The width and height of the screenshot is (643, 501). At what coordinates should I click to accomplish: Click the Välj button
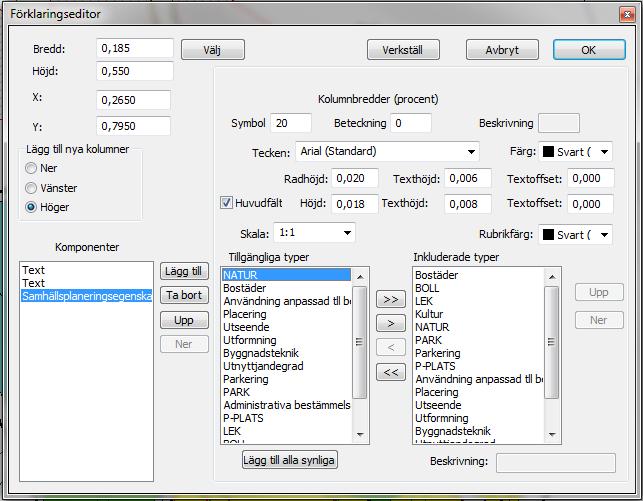213,50
